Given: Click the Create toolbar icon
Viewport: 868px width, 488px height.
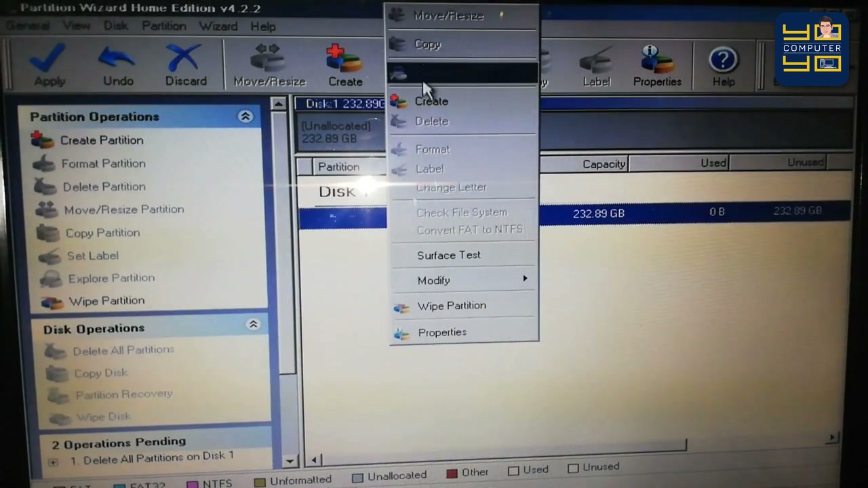Looking at the screenshot, I should pos(345,65).
